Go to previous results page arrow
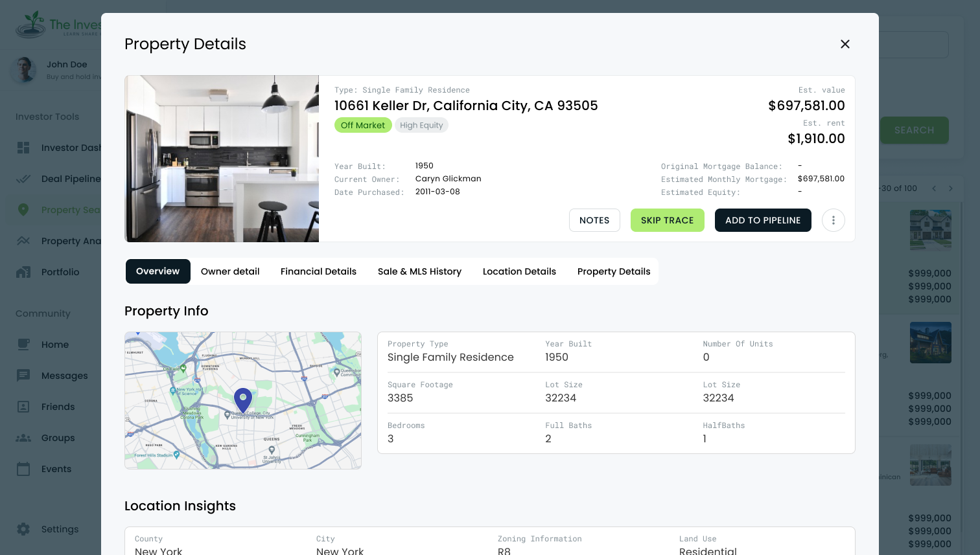The width and height of the screenshot is (980, 555). tap(934, 188)
